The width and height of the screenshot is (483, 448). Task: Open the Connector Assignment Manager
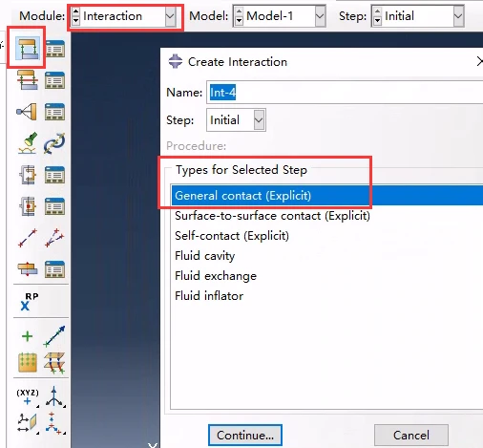[x=55, y=206]
